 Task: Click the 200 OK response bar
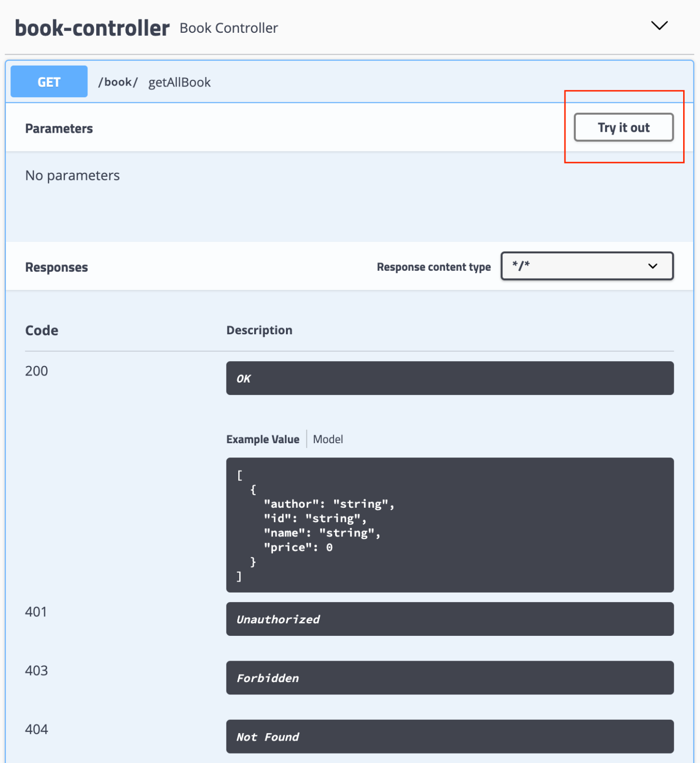click(x=449, y=378)
